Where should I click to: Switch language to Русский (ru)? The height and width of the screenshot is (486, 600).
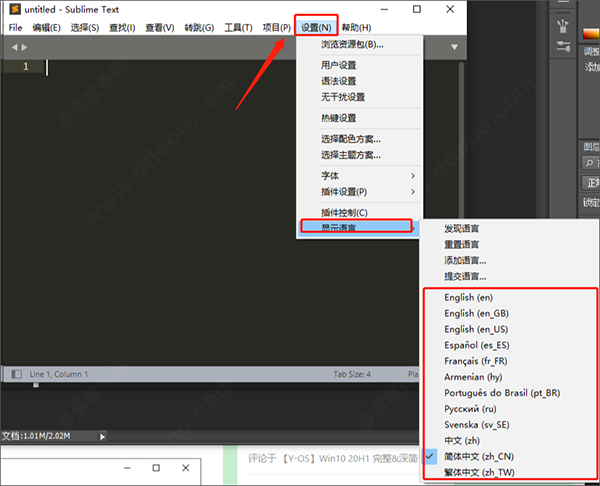(509, 409)
